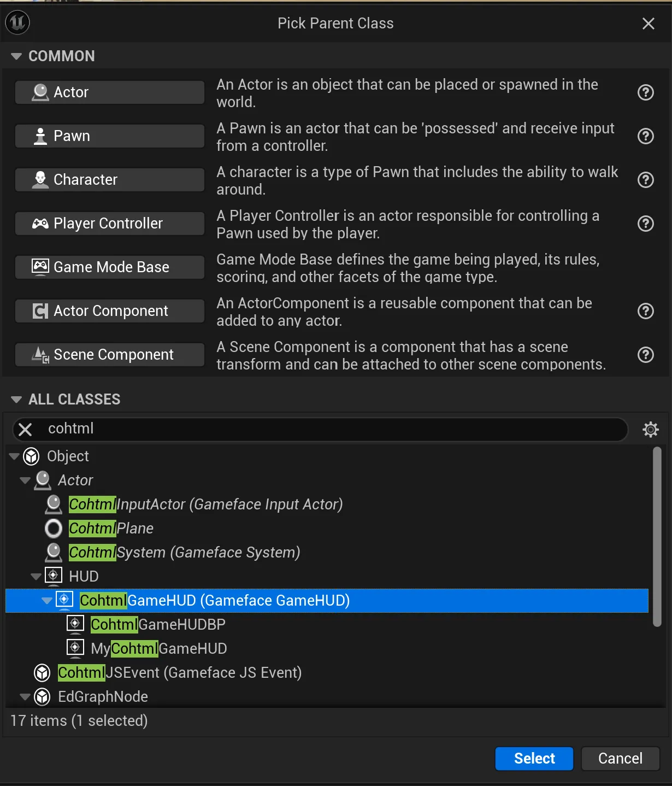This screenshot has width=672, height=786.
Task: Click the class list vertical scrollbar
Action: [x=657, y=536]
